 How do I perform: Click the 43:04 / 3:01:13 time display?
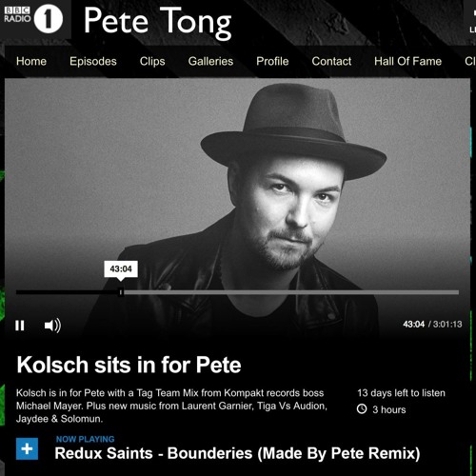432,324
